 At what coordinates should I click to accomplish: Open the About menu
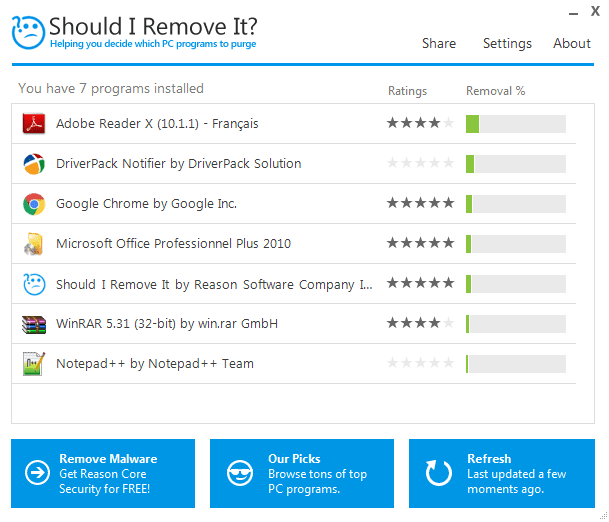coord(572,43)
